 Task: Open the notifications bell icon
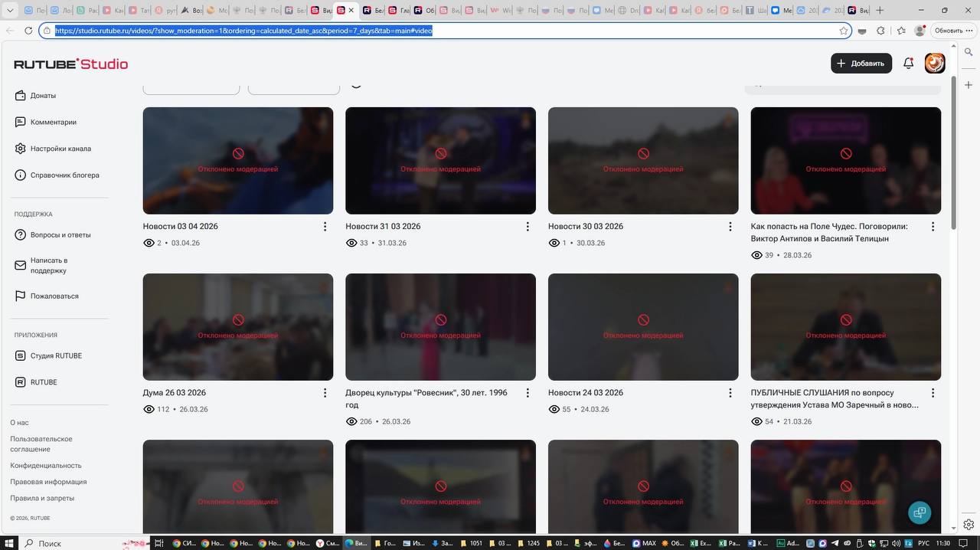[x=908, y=64]
